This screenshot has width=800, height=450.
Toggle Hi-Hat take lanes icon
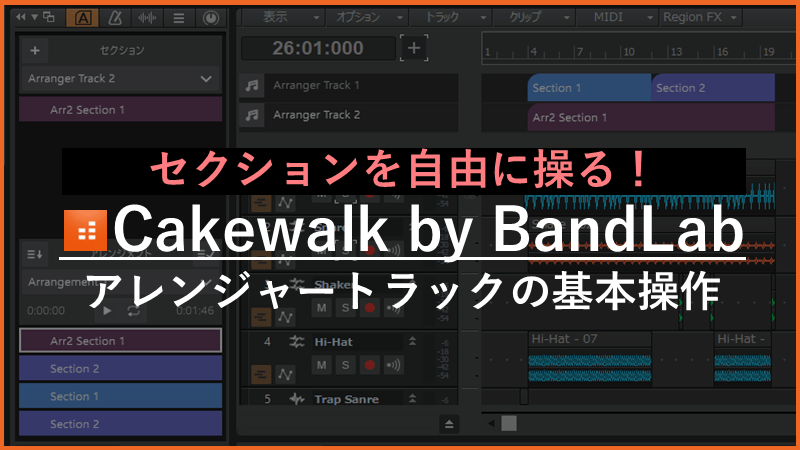pos(261,374)
